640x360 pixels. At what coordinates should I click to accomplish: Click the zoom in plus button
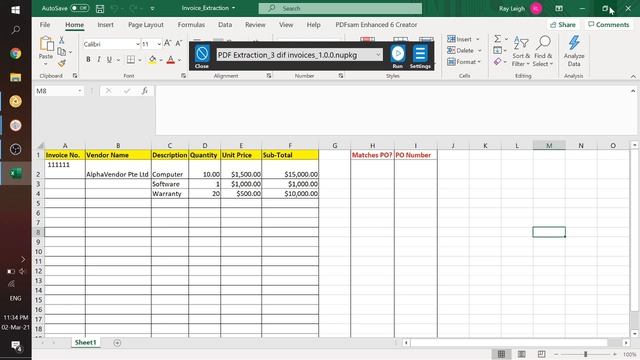(615, 354)
